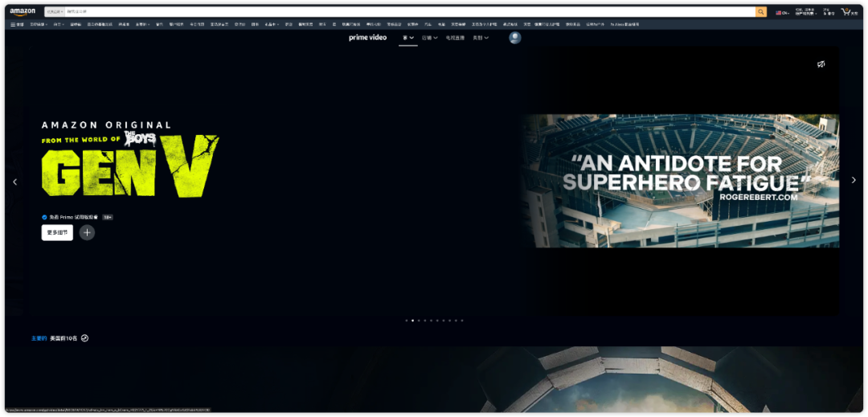Click the 18+ age rating badge
Image resolution: width=868 pixels, height=417 pixels.
coord(108,218)
